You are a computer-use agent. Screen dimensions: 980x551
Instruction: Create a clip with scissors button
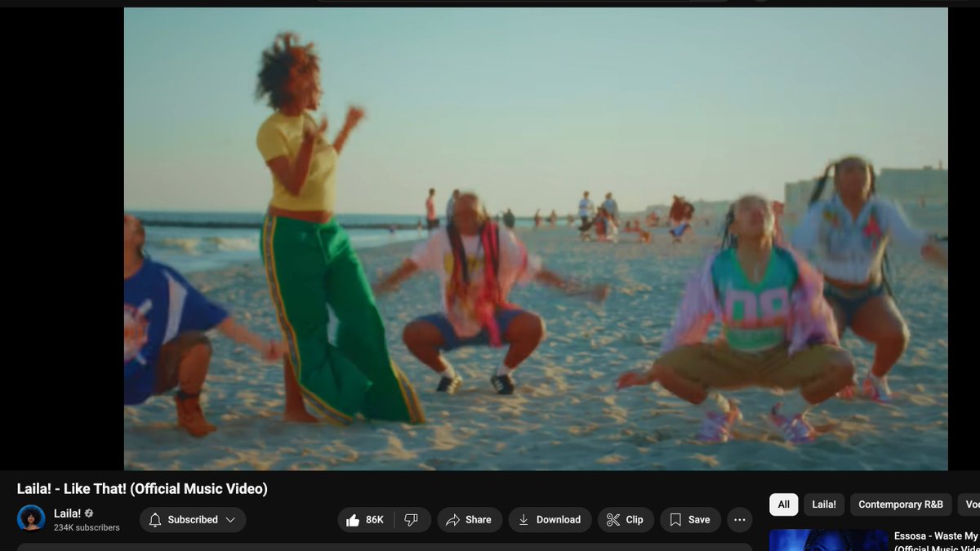626,520
